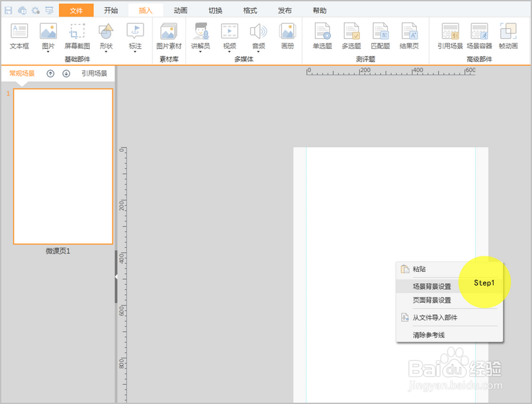Select the 引用场景 panel tab
The height and width of the screenshot is (404, 532).
(x=95, y=73)
